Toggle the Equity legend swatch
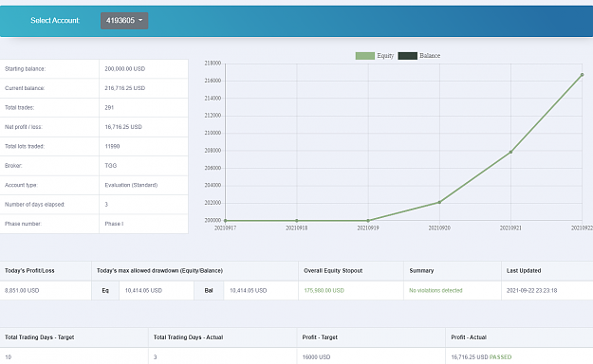Viewport: 593px width, 364px height. click(365, 56)
